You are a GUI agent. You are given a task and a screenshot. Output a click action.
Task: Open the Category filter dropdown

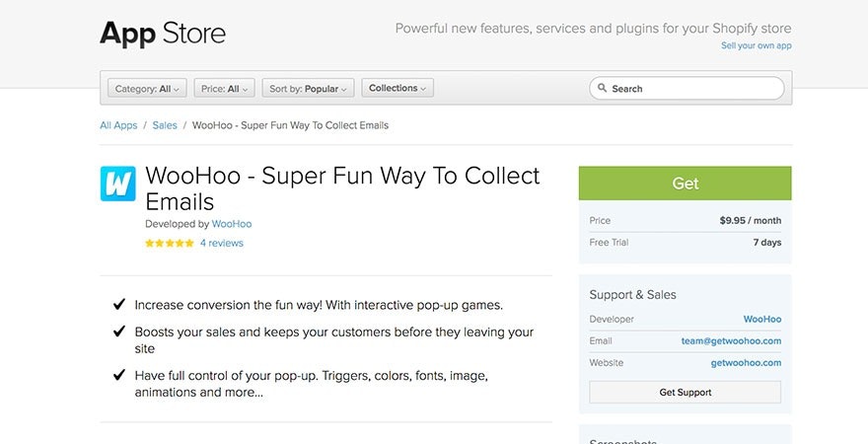147,89
